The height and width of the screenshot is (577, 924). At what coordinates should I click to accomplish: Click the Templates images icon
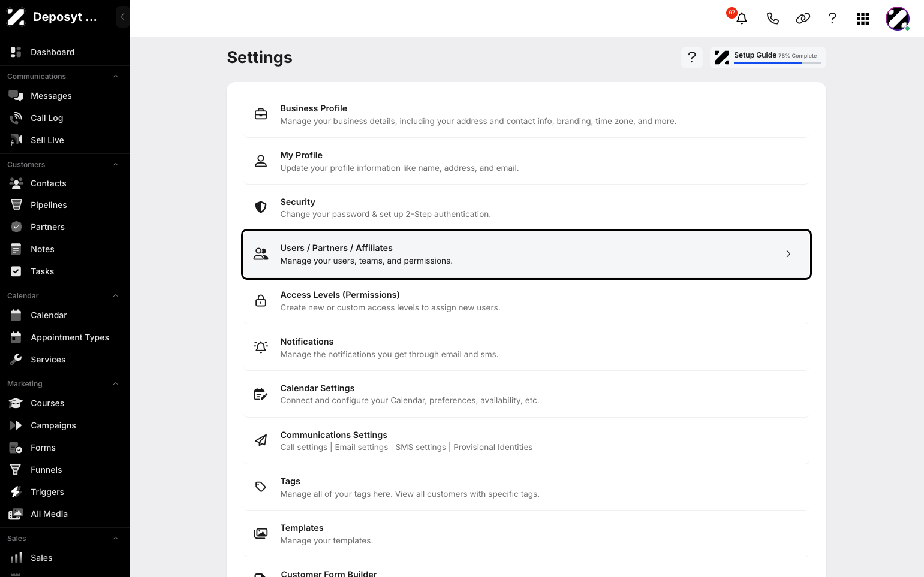pos(261,533)
